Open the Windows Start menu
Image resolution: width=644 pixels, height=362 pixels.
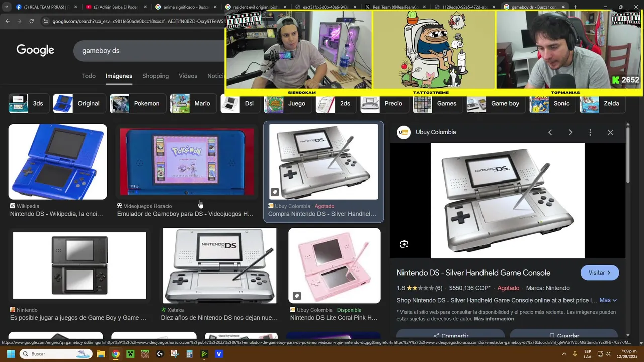click(10, 354)
